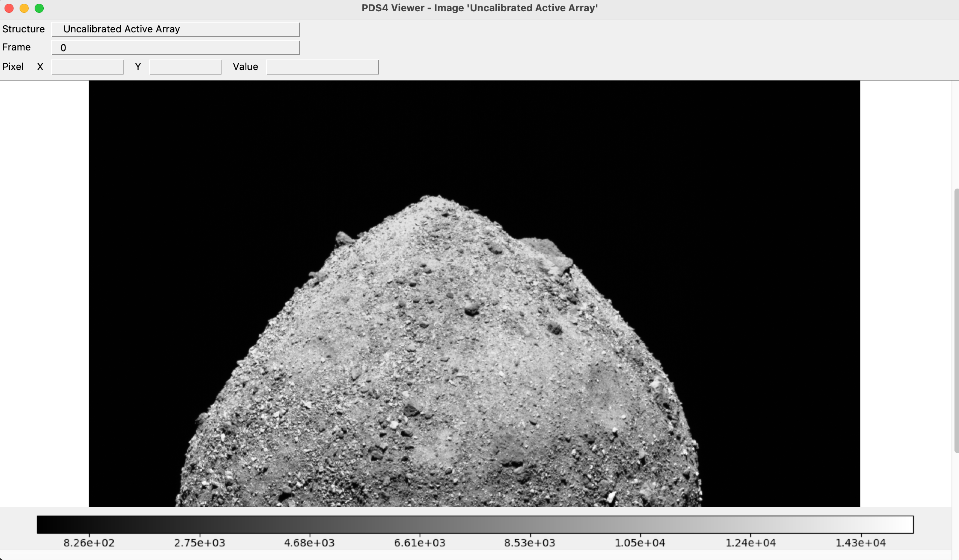Screen dimensions: 959x560
Task: Maximize the window with the green button
Action: point(39,8)
